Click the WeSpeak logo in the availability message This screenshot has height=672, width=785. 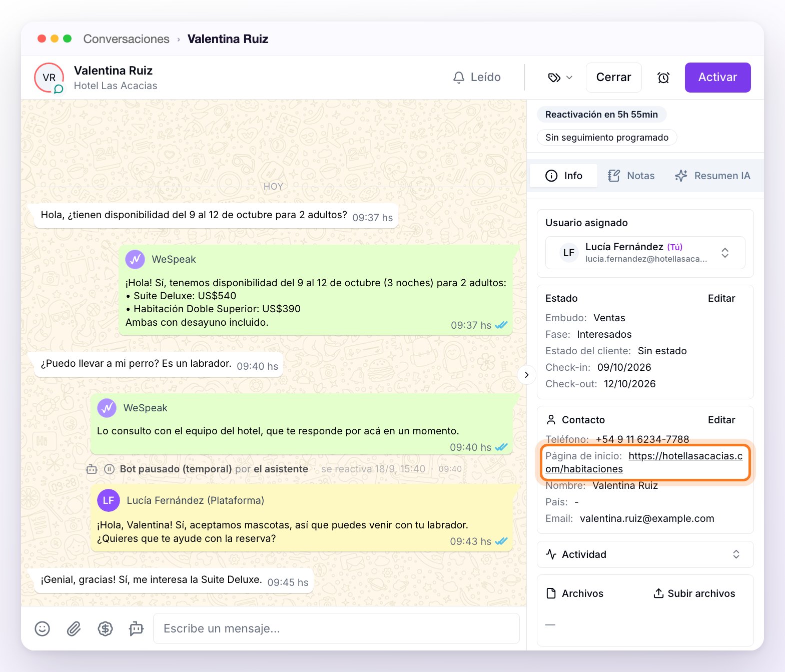[135, 260]
